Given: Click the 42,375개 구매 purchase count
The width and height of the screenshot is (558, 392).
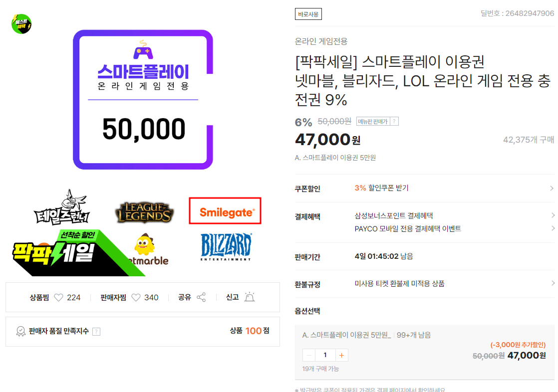Looking at the screenshot, I should coord(529,140).
